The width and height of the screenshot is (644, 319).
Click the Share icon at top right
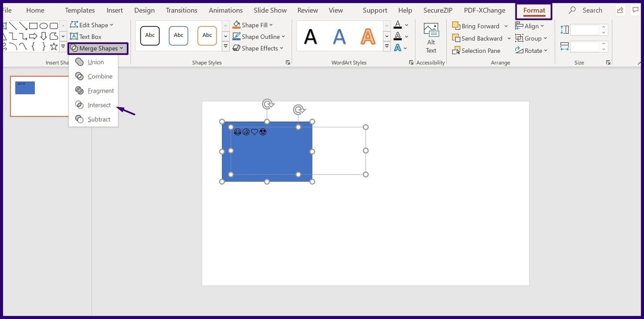(x=619, y=10)
